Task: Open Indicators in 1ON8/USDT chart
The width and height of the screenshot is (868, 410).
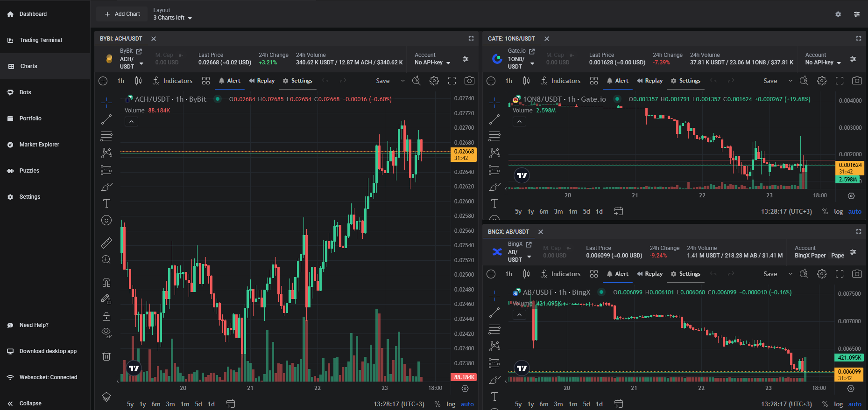Action: 561,81
